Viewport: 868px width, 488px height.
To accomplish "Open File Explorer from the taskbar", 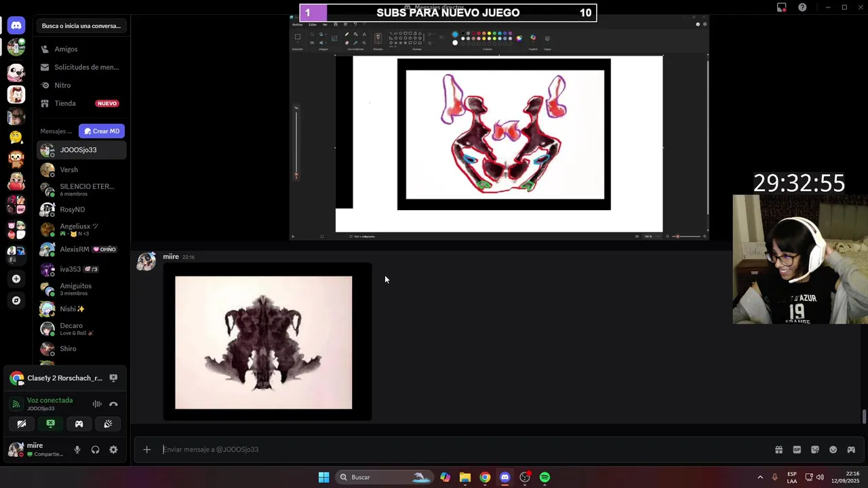I will coord(465,477).
